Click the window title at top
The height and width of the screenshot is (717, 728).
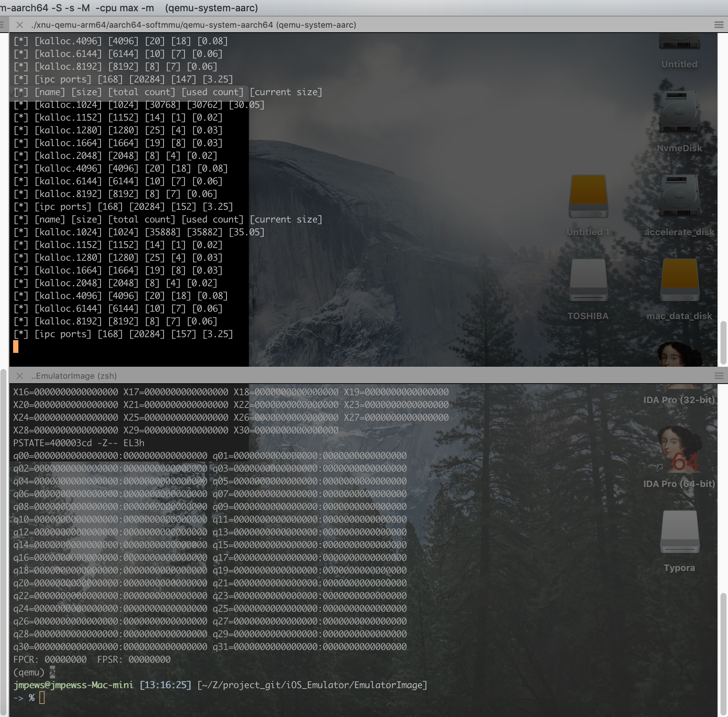tap(128, 7)
